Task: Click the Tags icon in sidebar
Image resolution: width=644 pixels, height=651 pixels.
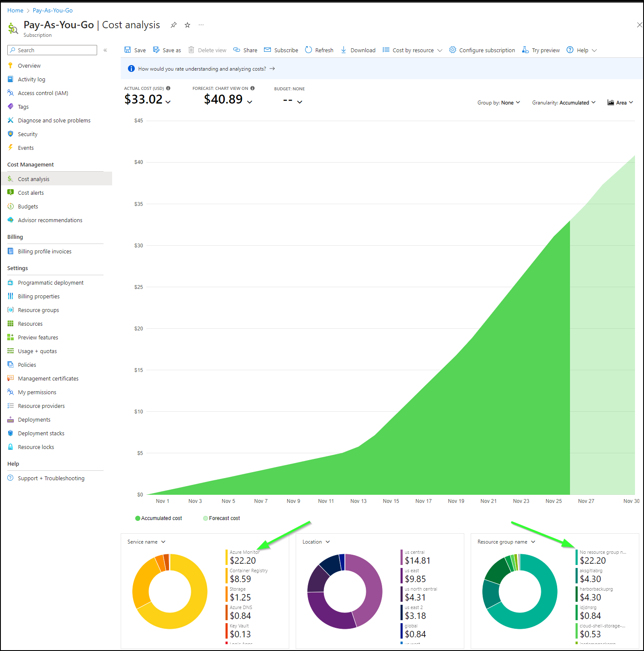Action: [x=10, y=107]
